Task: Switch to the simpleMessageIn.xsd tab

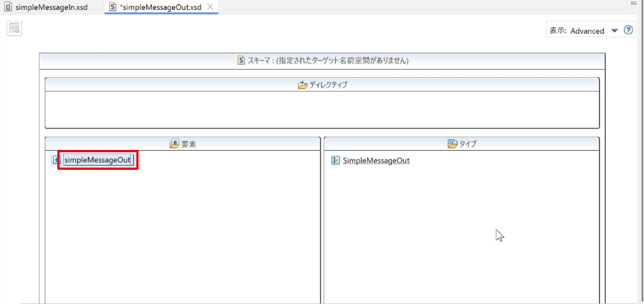Action: (x=46, y=7)
